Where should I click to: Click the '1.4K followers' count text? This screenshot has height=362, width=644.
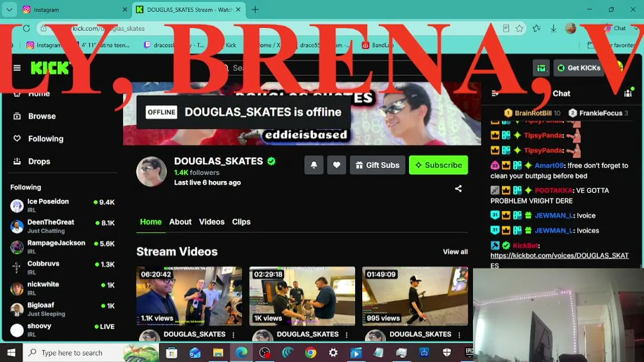tap(197, 172)
